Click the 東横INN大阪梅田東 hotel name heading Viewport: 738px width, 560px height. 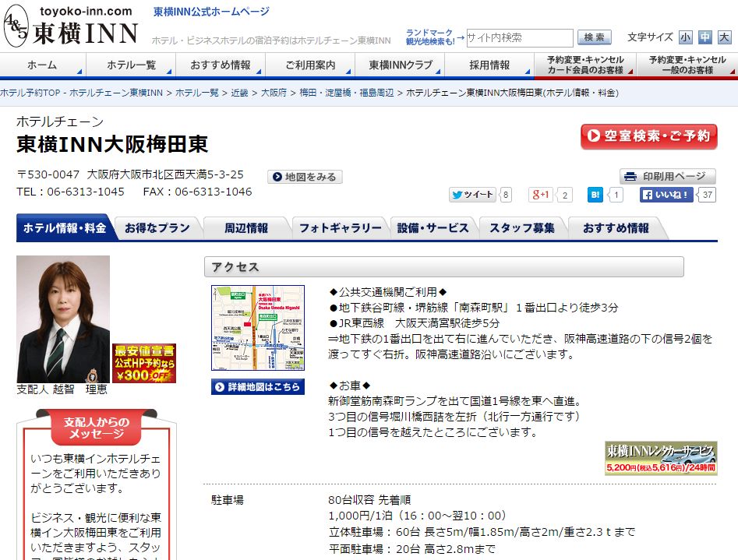(x=112, y=144)
